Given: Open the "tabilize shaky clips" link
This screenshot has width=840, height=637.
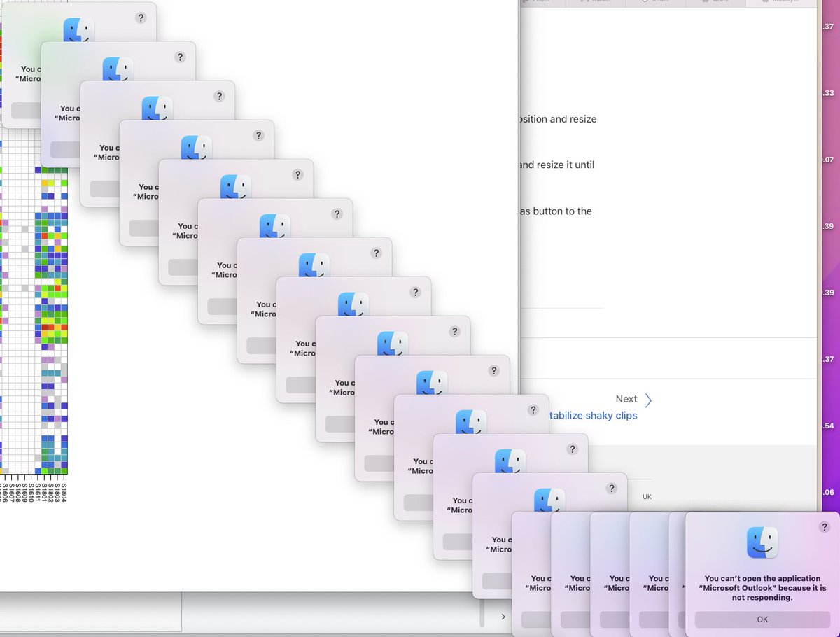Looking at the screenshot, I should click(x=593, y=416).
